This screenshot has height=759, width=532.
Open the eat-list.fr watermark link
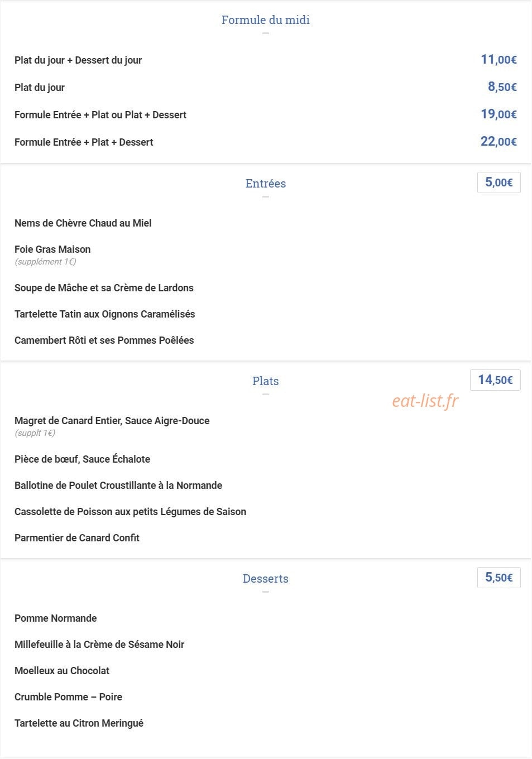click(425, 401)
